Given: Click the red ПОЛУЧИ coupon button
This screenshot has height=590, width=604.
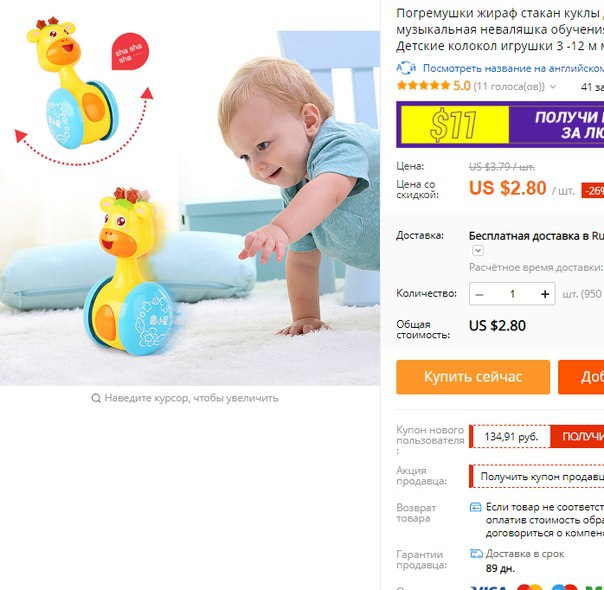Looking at the screenshot, I should coord(577,436).
